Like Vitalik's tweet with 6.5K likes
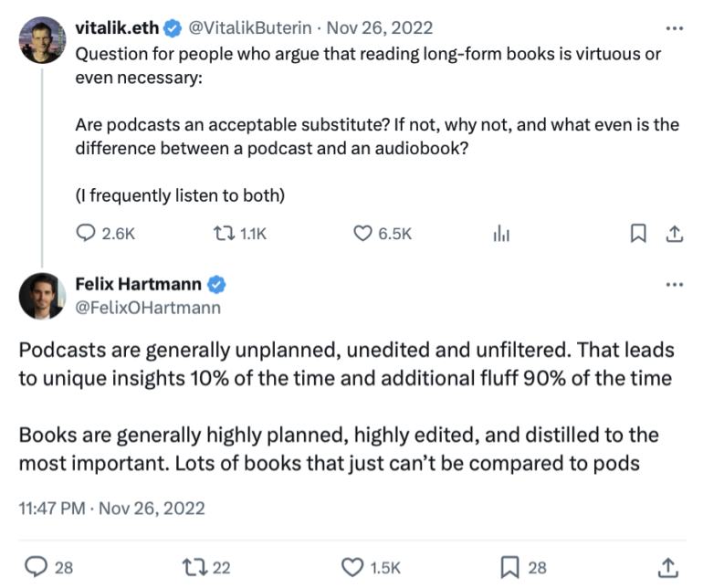Image resolution: width=703 pixels, height=588 pixels. coord(362,234)
